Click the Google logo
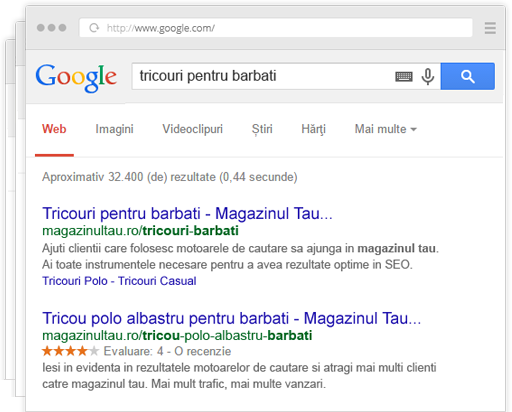512x412 pixels. pos(76,78)
